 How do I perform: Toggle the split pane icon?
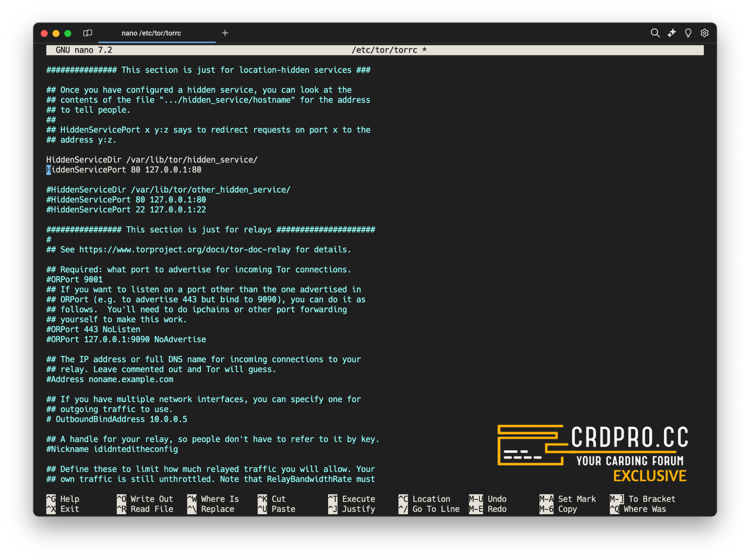click(x=88, y=33)
